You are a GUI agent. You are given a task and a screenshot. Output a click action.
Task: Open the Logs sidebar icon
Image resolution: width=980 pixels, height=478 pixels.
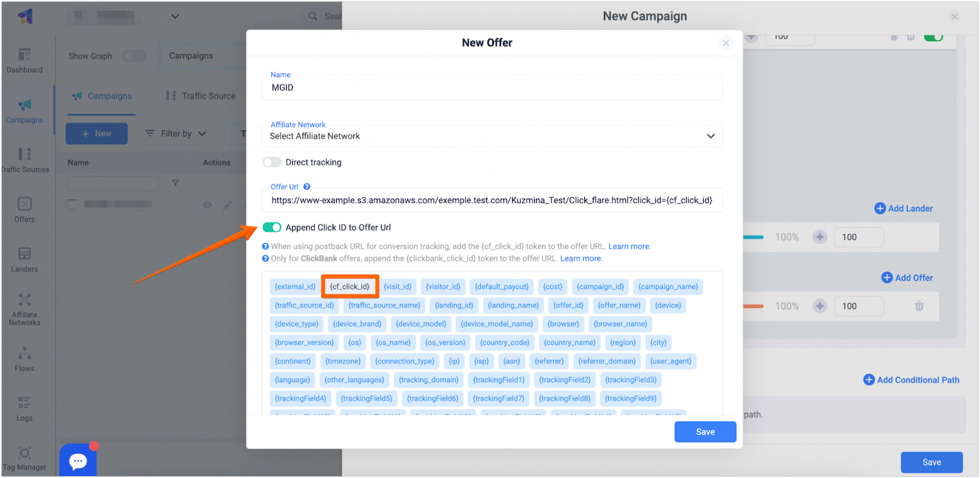click(x=24, y=409)
